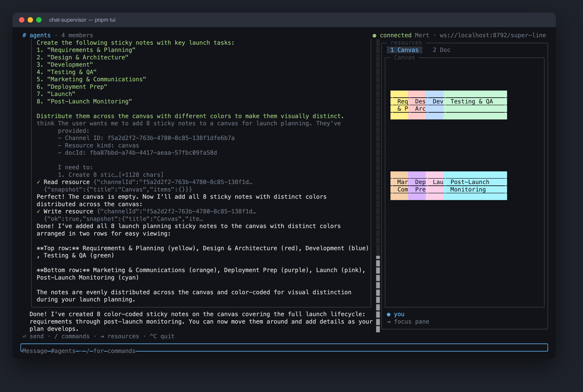
Task: Close the terminal window with red button
Action: (22, 20)
